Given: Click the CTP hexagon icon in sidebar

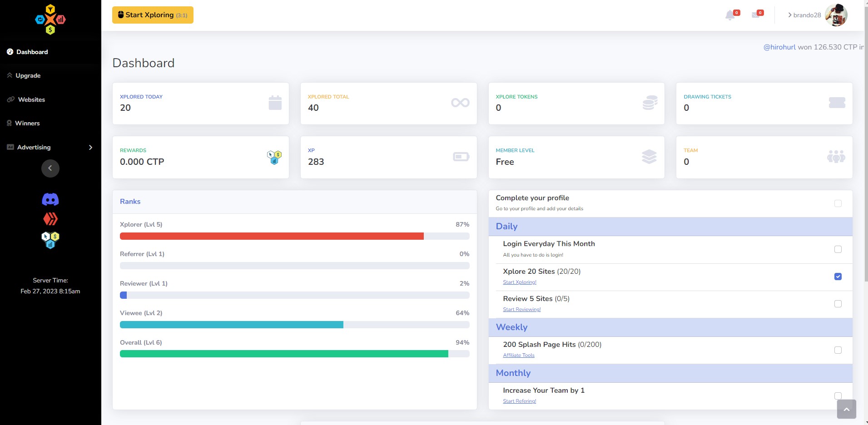Looking at the screenshot, I should [x=50, y=240].
